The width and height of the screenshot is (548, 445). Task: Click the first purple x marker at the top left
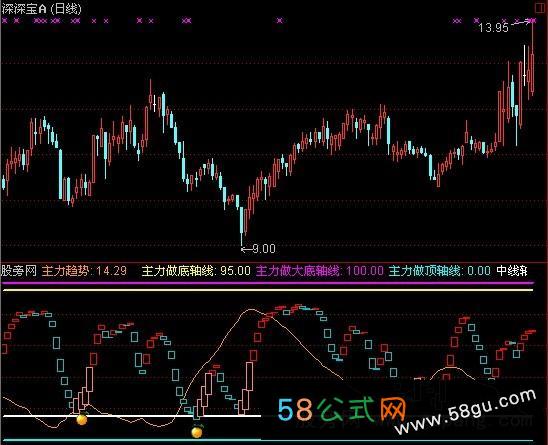click(x=5, y=21)
